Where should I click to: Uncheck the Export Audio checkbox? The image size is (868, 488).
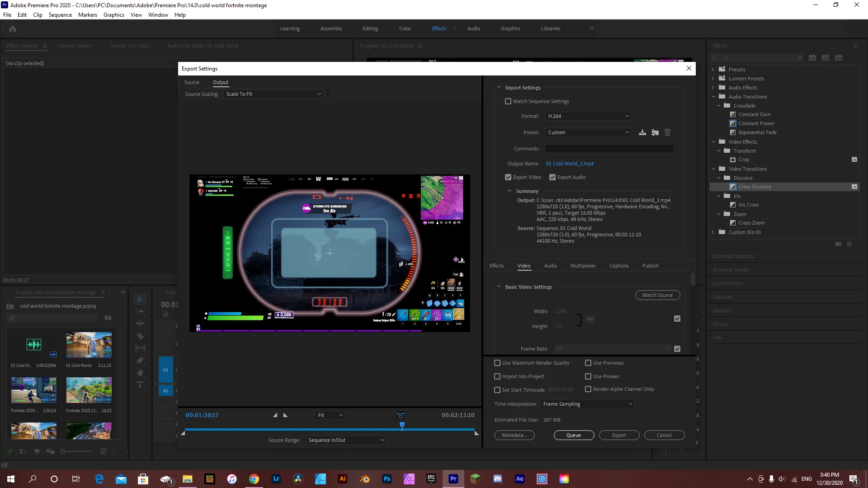(552, 177)
